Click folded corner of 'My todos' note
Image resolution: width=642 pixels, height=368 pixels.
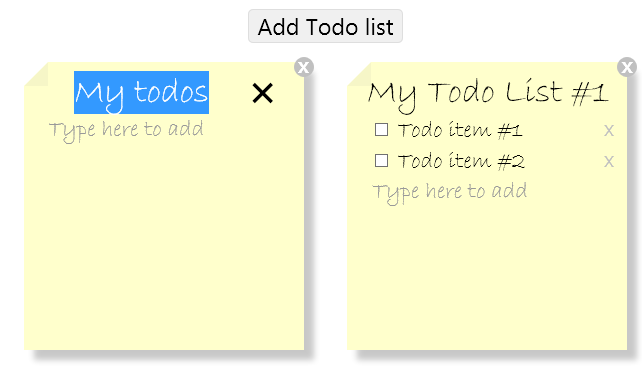coord(36,74)
